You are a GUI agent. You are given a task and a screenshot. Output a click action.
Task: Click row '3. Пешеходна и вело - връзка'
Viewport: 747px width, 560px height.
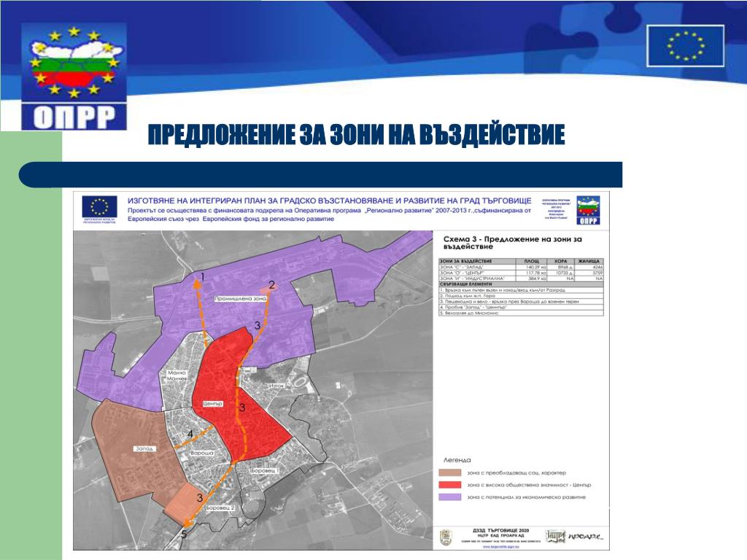(521, 301)
